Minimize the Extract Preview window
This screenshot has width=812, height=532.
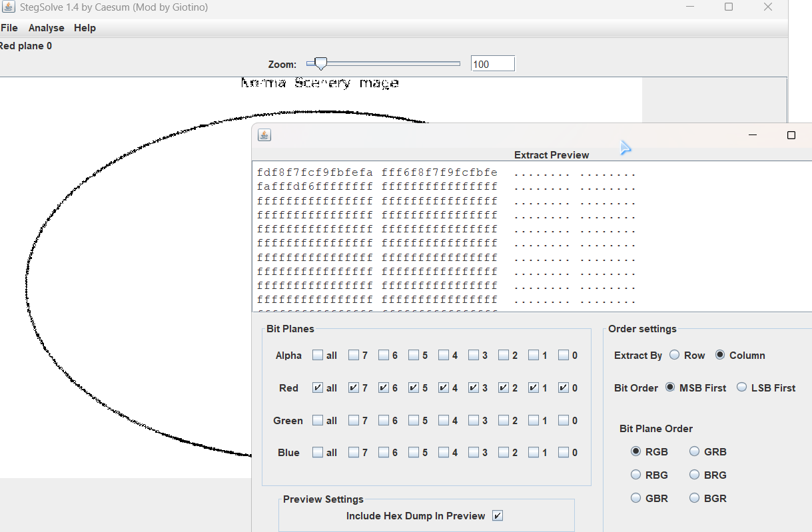(x=753, y=135)
